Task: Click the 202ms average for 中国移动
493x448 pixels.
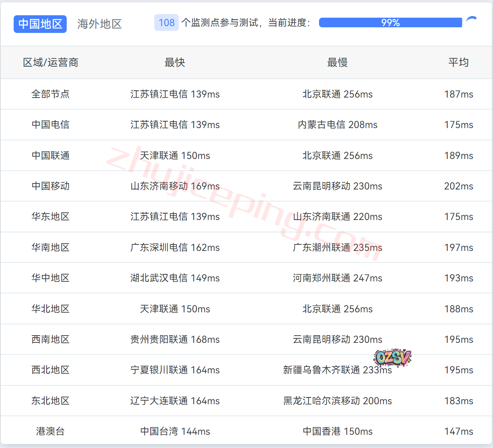Action: [x=458, y=186]
